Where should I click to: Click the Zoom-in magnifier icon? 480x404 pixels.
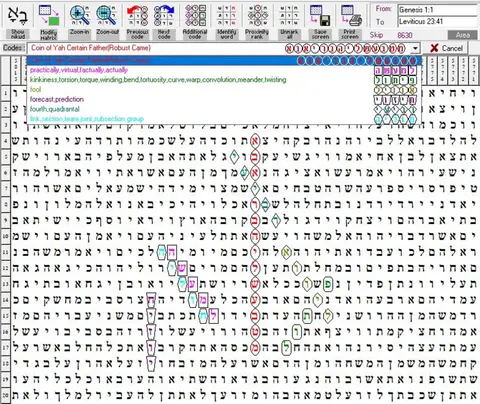(80, 15)
